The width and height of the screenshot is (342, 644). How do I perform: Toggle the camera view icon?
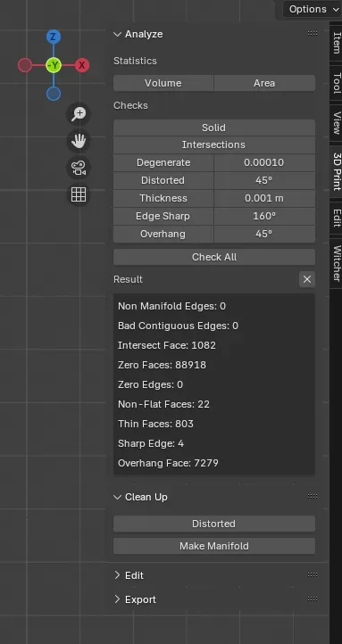coord(79,168)
